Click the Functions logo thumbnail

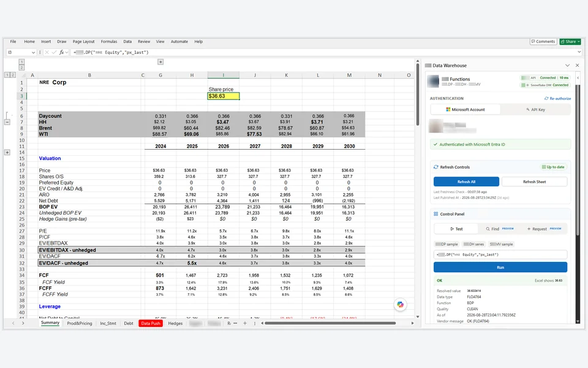coord(433,81)
